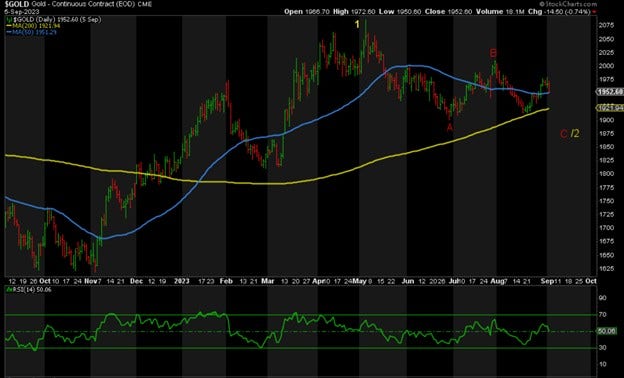Click the red down-arrow after change value
Viewport: 624px width, 378px height.
[x=595, y=12]
